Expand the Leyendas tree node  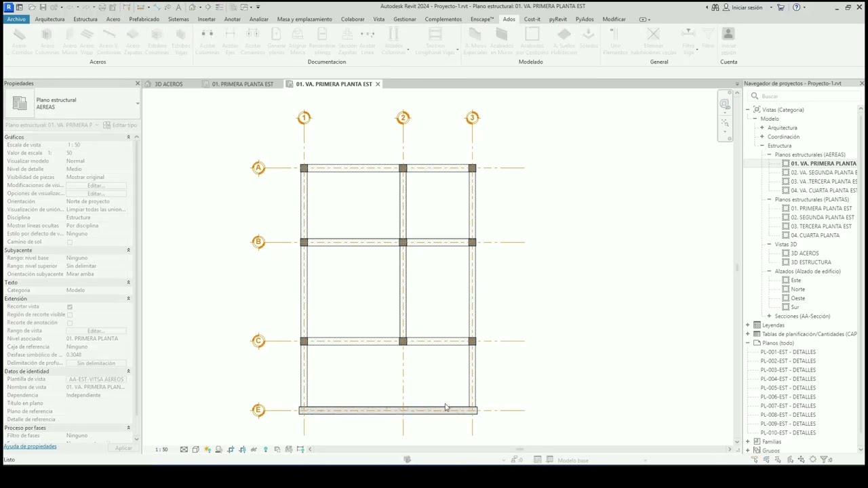point(748,325)
